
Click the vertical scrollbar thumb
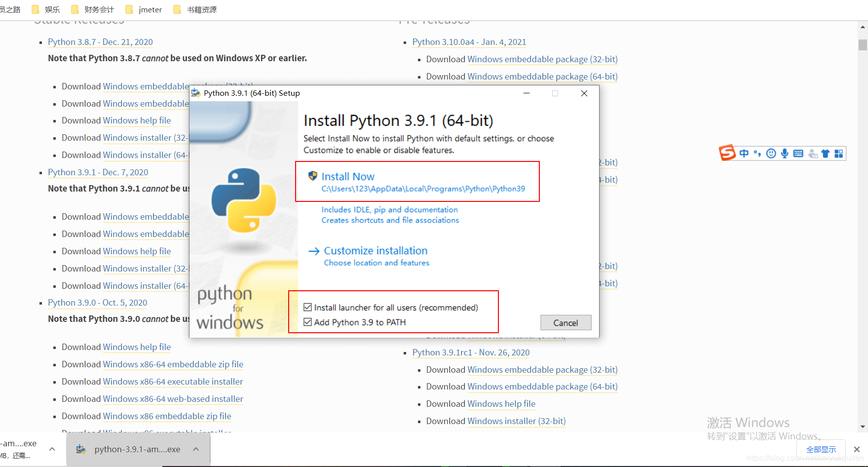863,45
